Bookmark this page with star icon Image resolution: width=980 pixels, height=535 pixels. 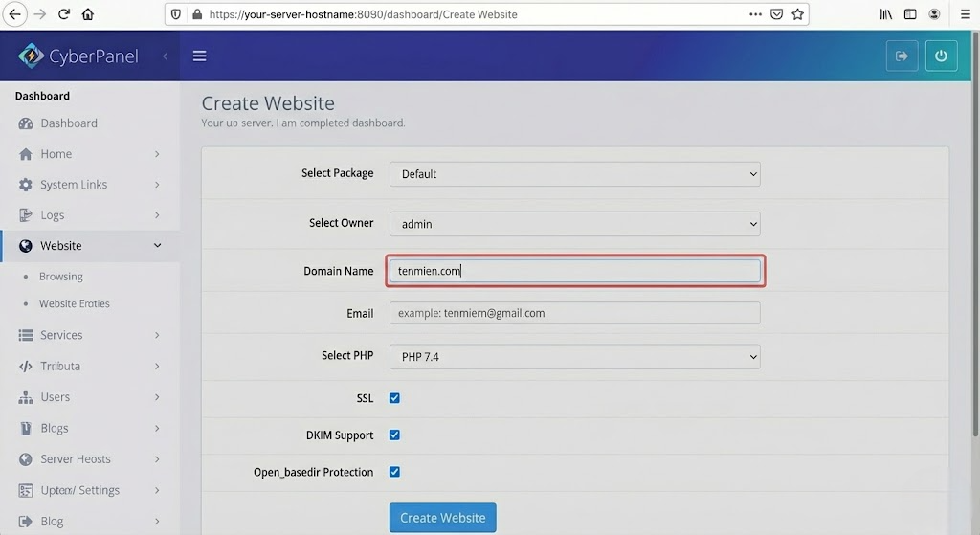click(x=797, y=14)
